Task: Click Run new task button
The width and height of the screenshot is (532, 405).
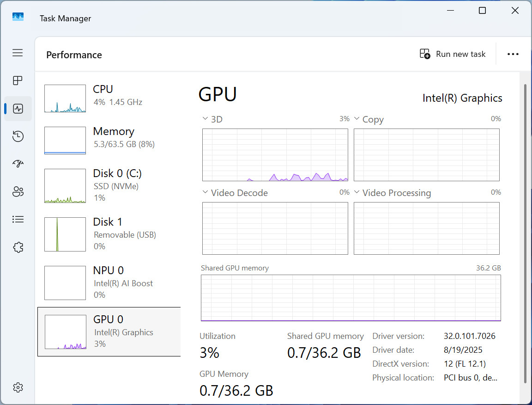Action: pyautogui.click(x=453, y=54)
